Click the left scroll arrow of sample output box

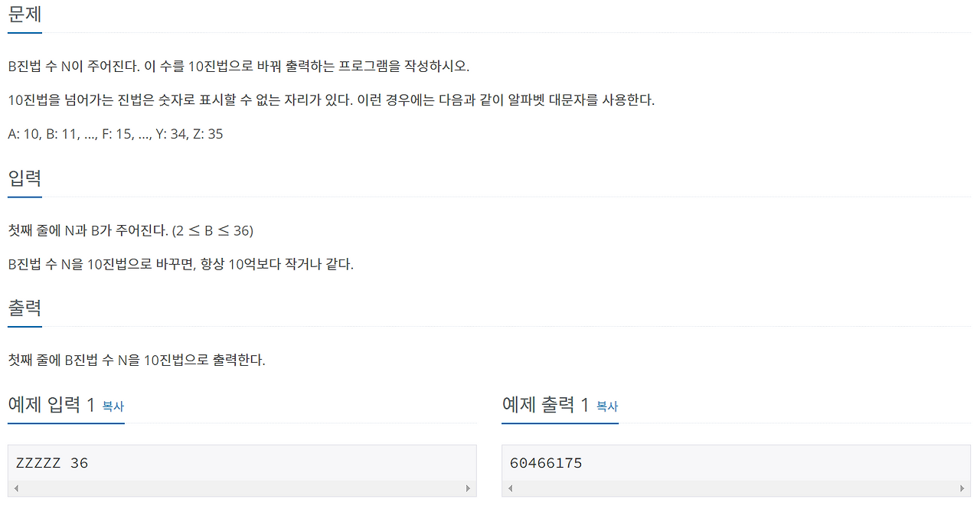coord(509,488)
